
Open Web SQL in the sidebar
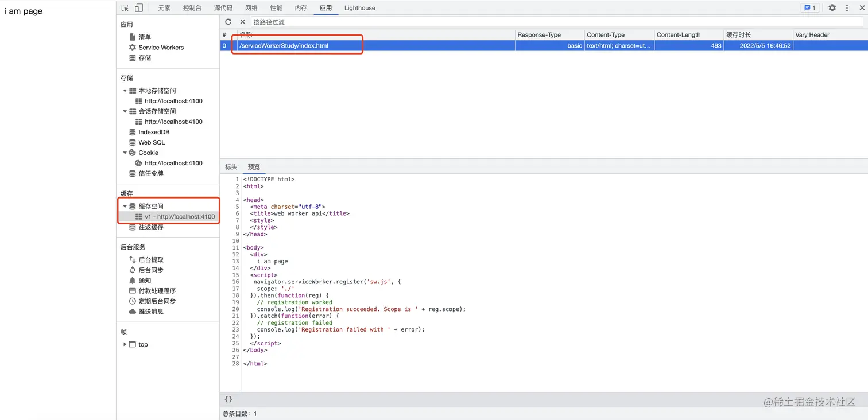click(x=152, y=142)
